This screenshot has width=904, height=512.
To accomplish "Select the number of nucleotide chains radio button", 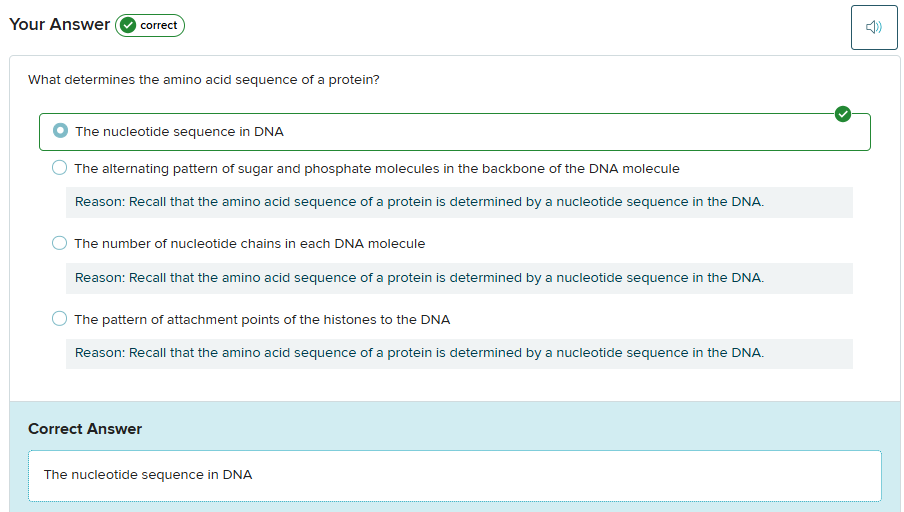I will point(60,243).
